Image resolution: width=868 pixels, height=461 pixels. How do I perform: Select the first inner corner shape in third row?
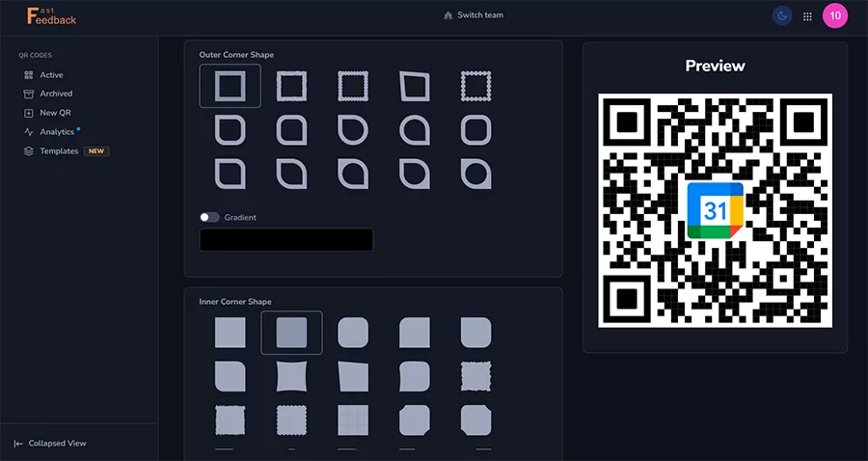click(x=230, y=420)
